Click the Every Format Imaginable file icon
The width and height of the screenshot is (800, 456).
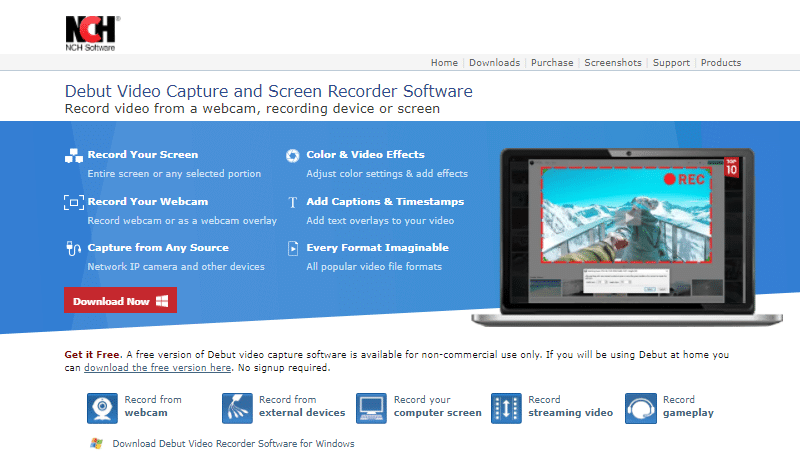click(293, 248)
